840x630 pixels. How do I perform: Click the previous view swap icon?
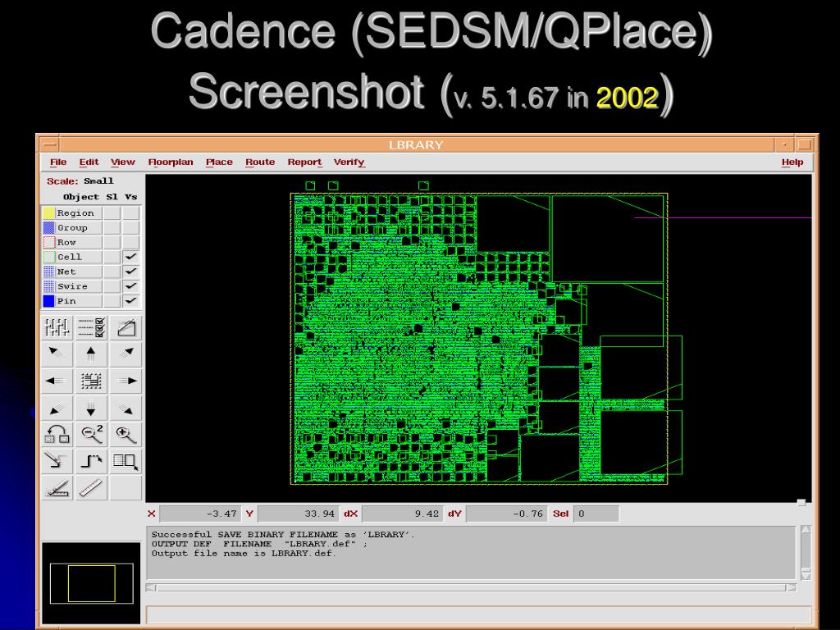pyautogui.click(x=57, y=435)
